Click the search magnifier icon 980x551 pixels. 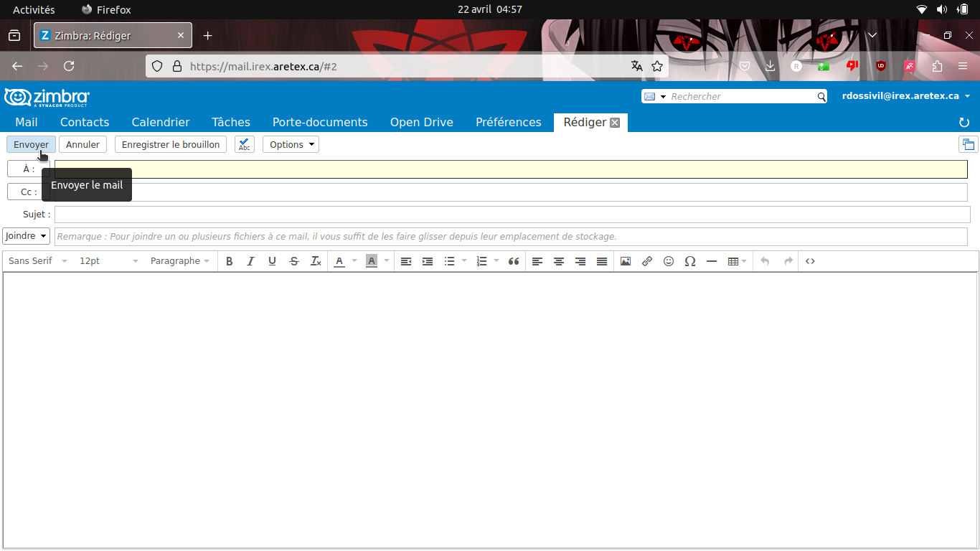[x=822, y=97]
